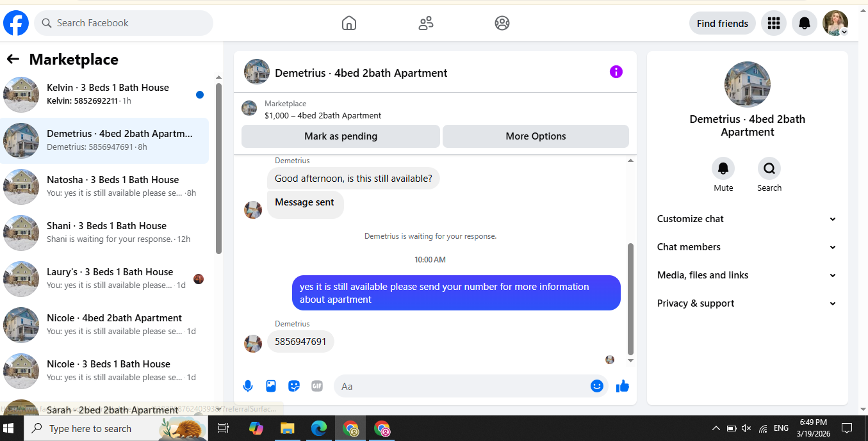Viewport: 868px width, 441px height.
Task: Open File Explorer on the taskbar
Action: tap(287, 428)
